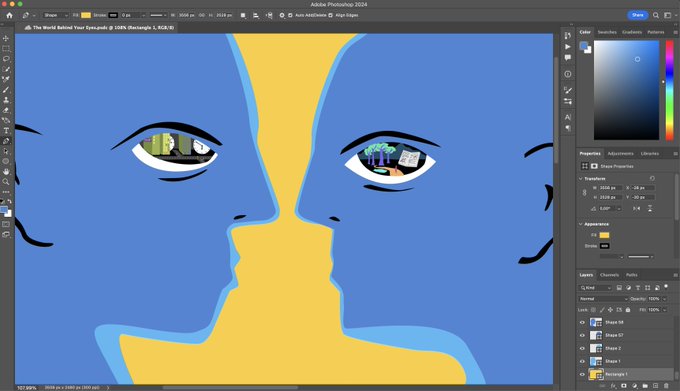Select the Shape 57 layer thumbnail
The width and height of the screenshot is (680, 391).
click(596, 335)
